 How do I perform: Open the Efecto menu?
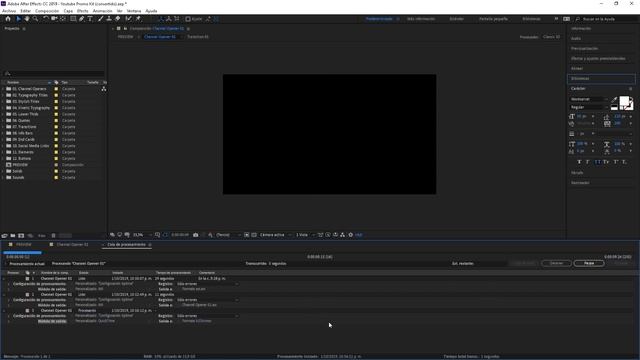point(82,11)
